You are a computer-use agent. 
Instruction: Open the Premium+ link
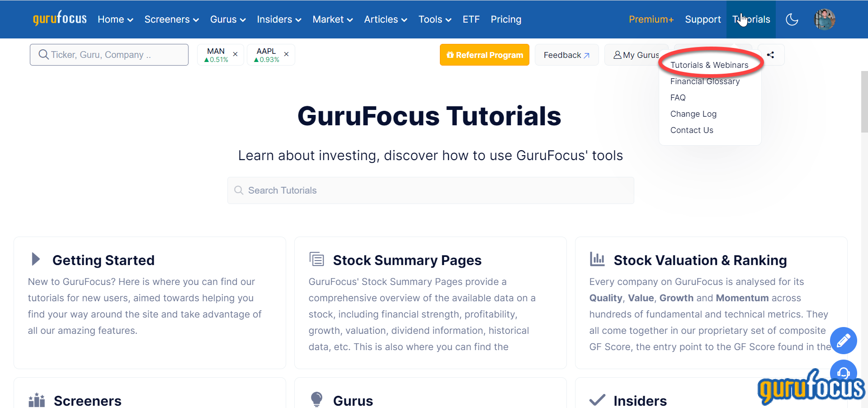tap(651, 19)
